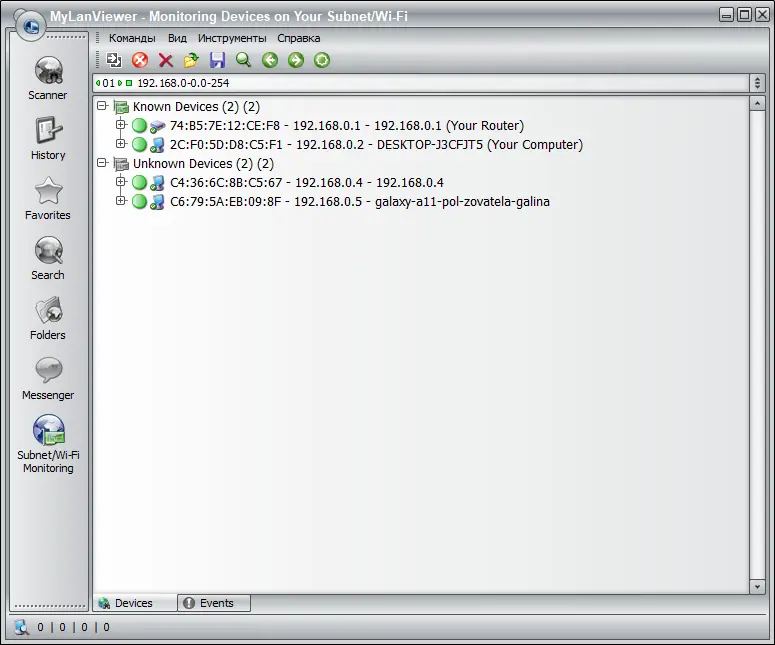Select the Known Devices (2) (2) label
The image size is (775, 645).
pyautogui.click(x=196, y=107)
